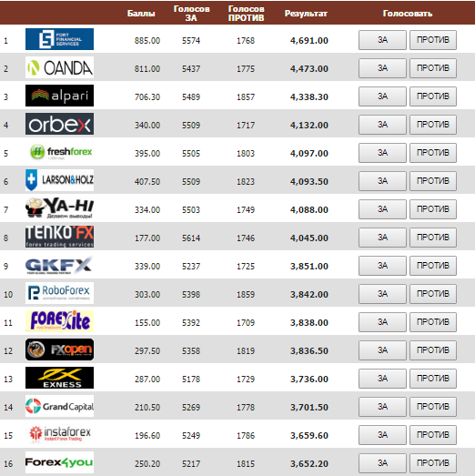Viewport: 475px width, 476px height.
Task: Open the FXOpen broker logo
Action: [x=59, y=349]
